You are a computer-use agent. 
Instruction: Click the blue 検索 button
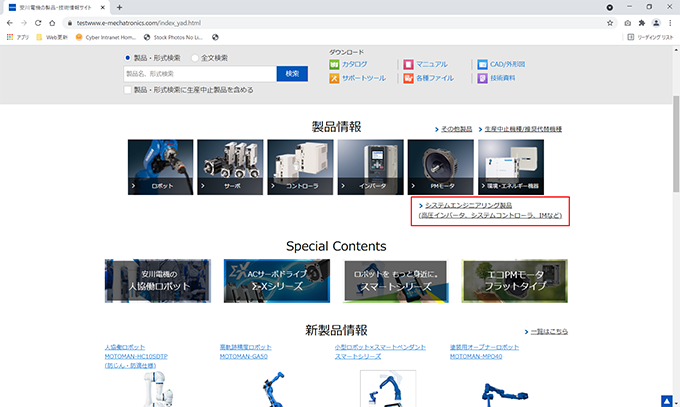(292, 74)
